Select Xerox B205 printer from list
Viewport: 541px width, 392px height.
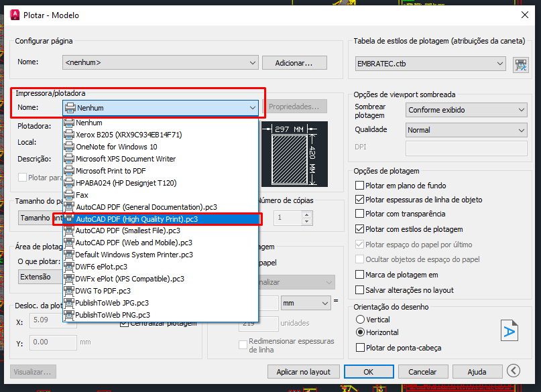[128, 135]
